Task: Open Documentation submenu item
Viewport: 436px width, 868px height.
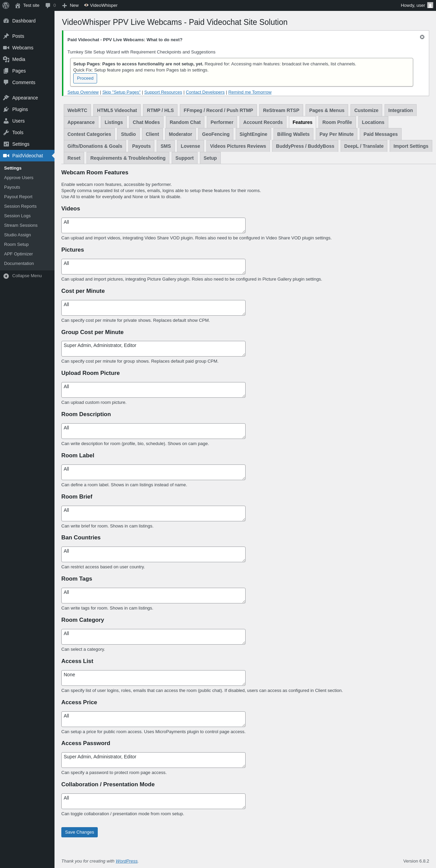Action: click(x=27, y=264)
